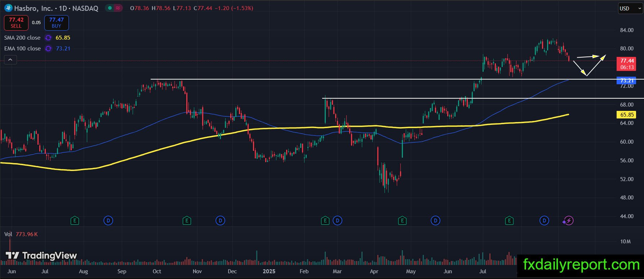
Task: Click the purple refresh icon beside EMA 100
Action: point(48,49)
